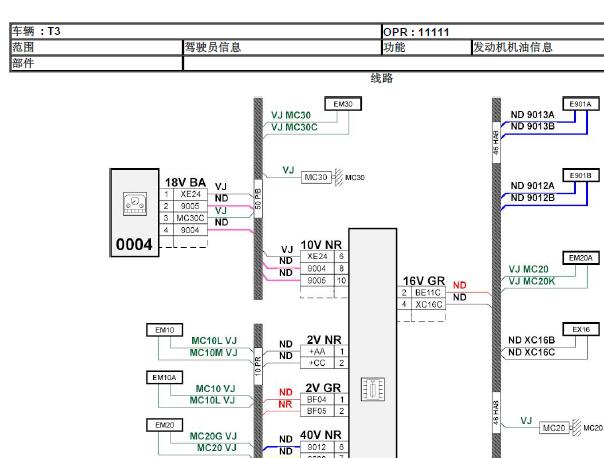604x458 pixels.
Task: Select the 18V BA connector label
Action: pos(185,182)
